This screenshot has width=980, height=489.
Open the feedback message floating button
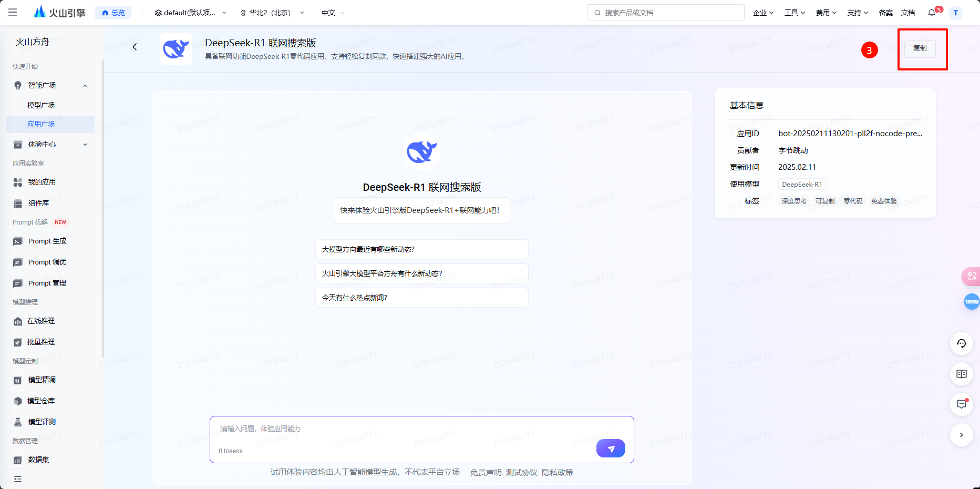(961, 404)
